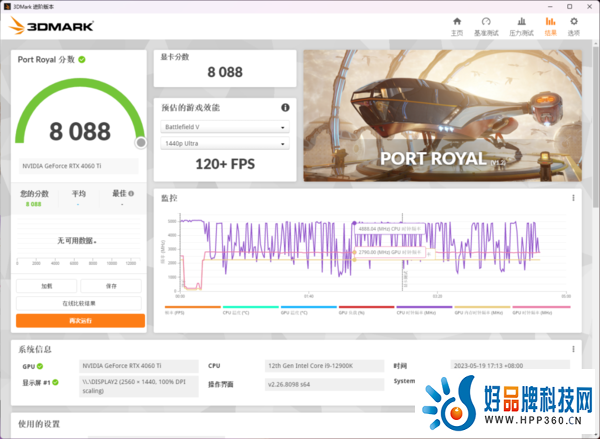Open the 监控 panel three-dot menu
The image size is (600, 439).
click(x=573, y=198)
